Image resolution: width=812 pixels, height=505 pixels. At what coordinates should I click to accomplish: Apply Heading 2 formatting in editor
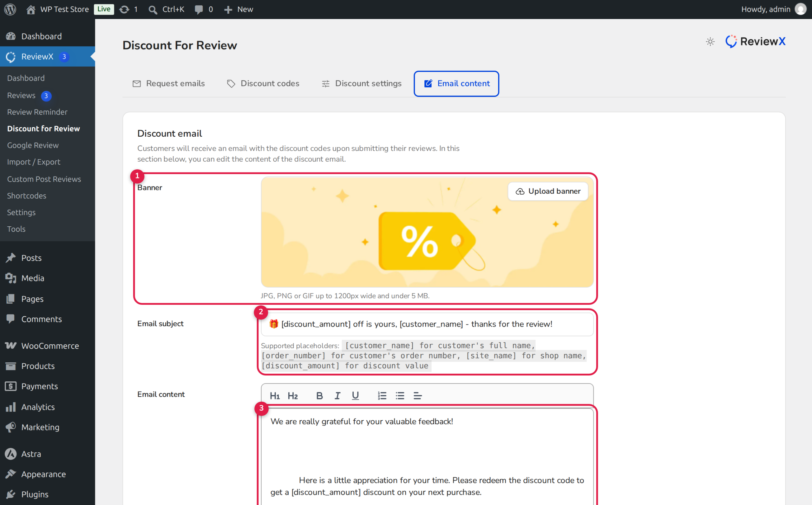(x=293, y=396)
